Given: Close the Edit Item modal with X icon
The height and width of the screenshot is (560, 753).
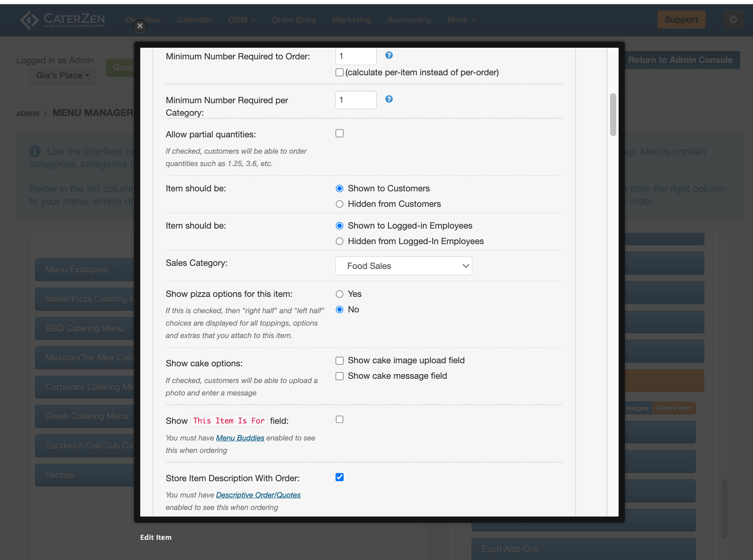Looking at the screenshot, I should coord(140,26).
